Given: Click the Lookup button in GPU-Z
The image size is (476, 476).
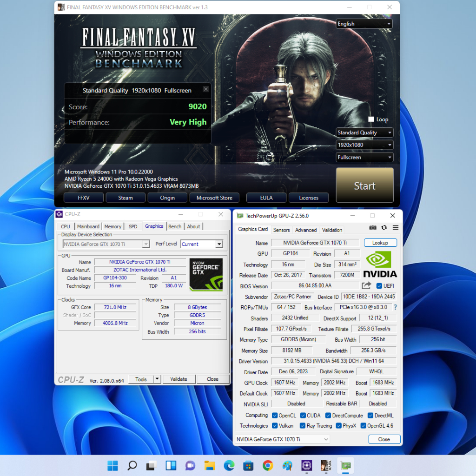Looking at the screenshot, I should tap(380, 243).
